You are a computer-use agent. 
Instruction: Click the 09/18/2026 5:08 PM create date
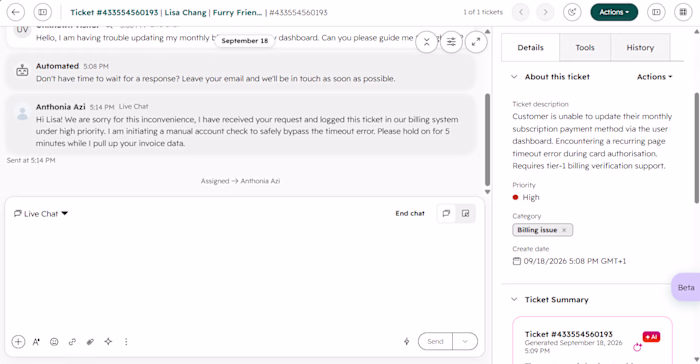click(x=575, y=261)
